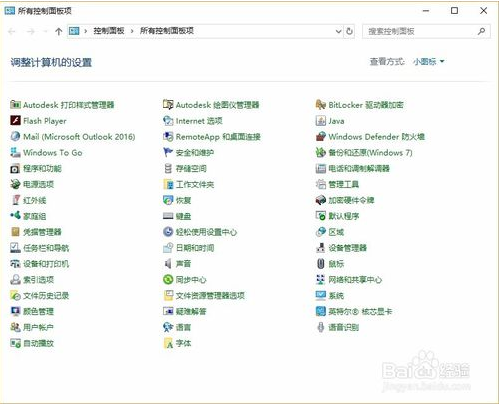Click the Flash Player icon

[15, 120]
